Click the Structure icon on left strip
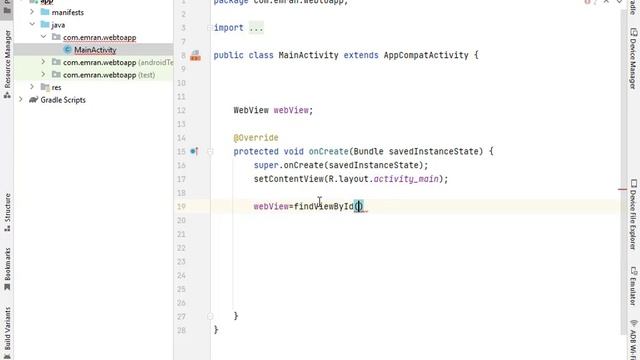 [x=7, y=229]
